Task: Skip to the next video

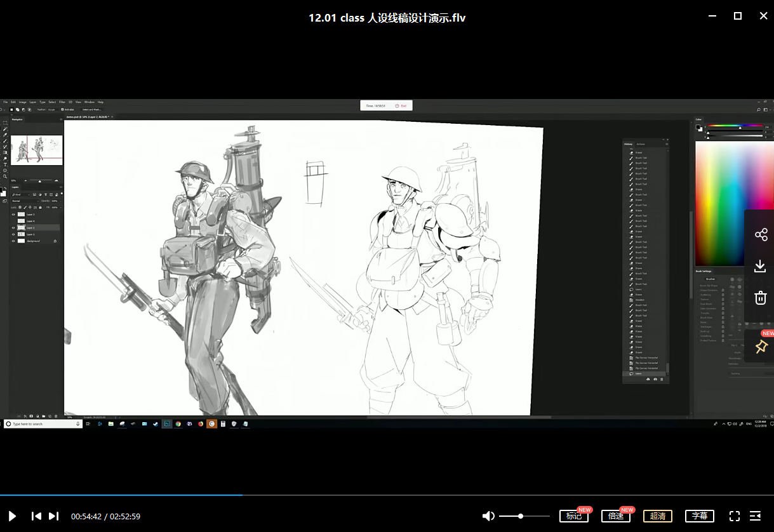Action: pos(54,516)
